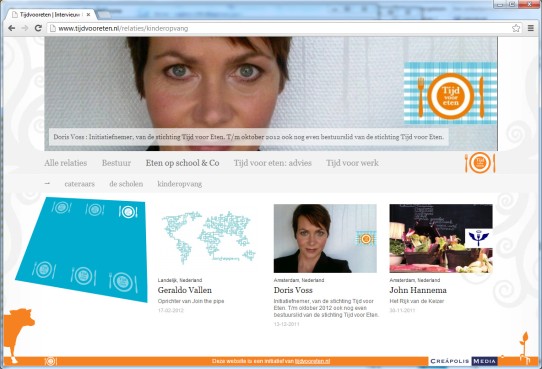Click the Tijd voor eten banner logo
Screen dimensions: 542x369
tap(450, 93)
